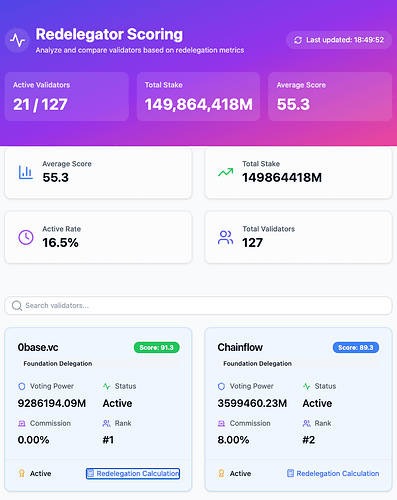
Task: Click the refresh icon next to Last updated
Action: pyautogui.click(x=298, y=40)
